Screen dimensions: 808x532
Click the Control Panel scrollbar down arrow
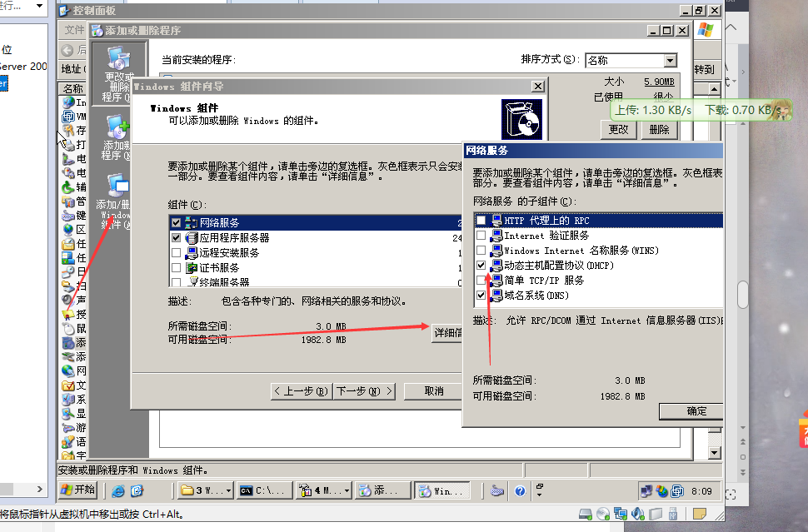tap(714, 453)
